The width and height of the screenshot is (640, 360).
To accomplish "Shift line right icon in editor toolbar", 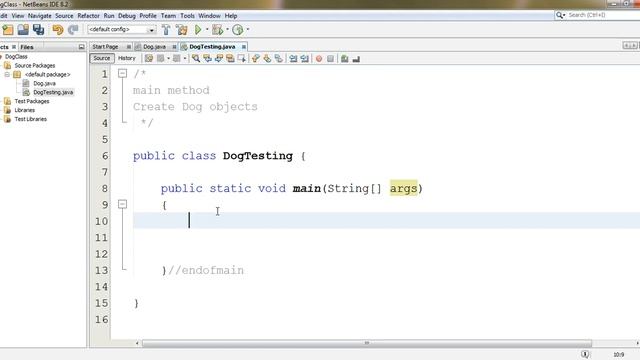I will tap(304, 59).
